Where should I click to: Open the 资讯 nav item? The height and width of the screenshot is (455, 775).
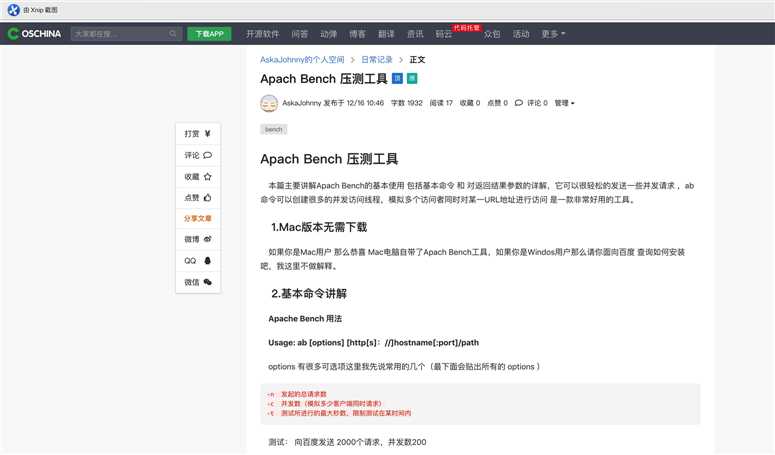[x=415, y=34]
